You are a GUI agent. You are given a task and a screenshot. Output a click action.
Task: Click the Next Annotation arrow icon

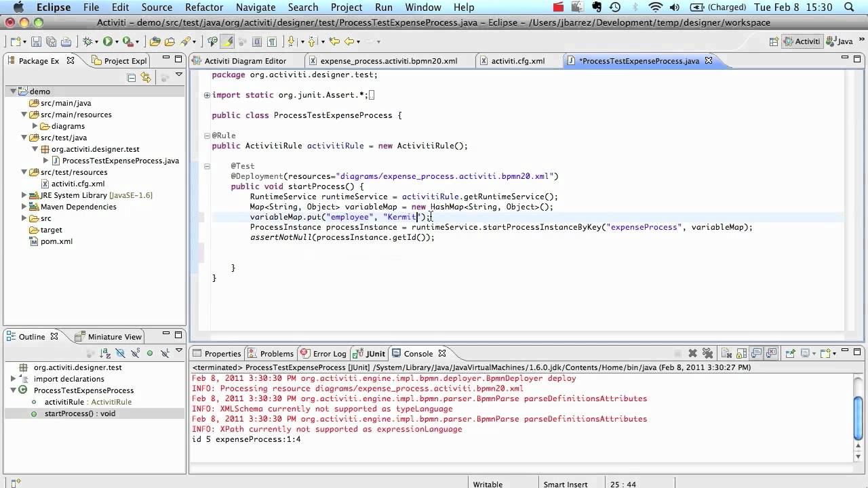[291, 41]
